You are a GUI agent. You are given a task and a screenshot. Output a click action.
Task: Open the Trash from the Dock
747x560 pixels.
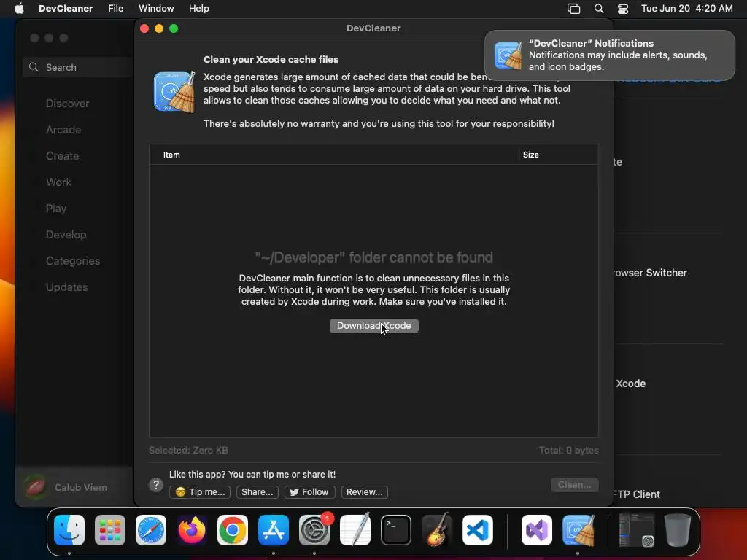point(678,530)
